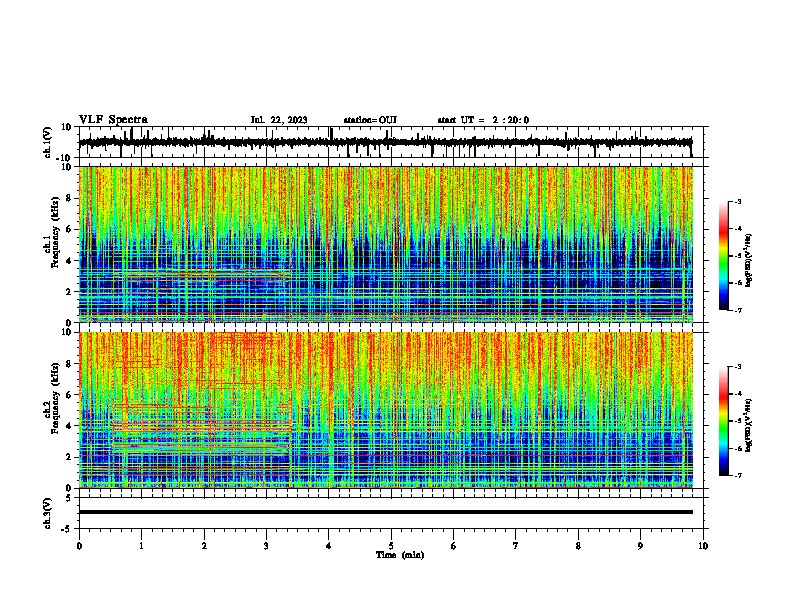The width and height of the screenshot is (792, 612).
Task: Click the "start UT = 2:20:0" header text
Action: tap(483, 120)
